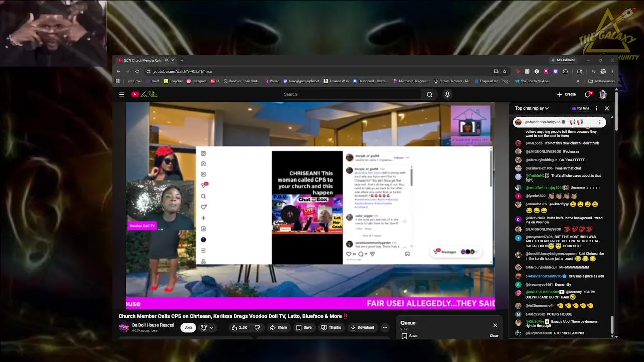Open the Instagram bookmark
644x362 pixels.
[197, 81]
